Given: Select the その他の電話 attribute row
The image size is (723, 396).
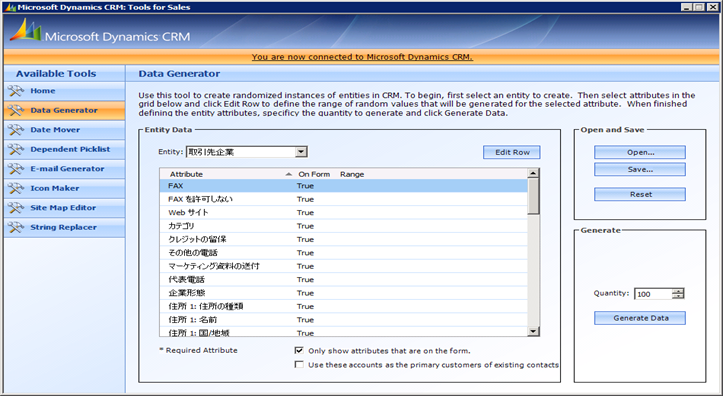Looking at the screenshot, I should tap(344, 253).
